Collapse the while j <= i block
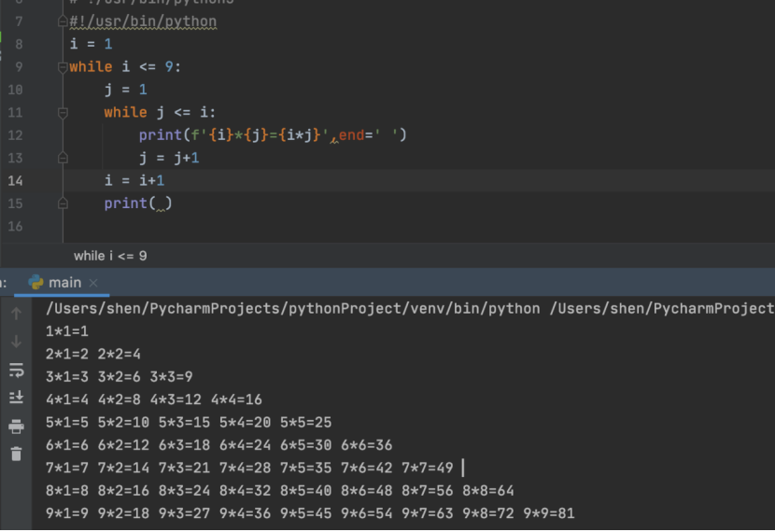The height and width of the screenshot is (532, 775). [x=63, y=113]
